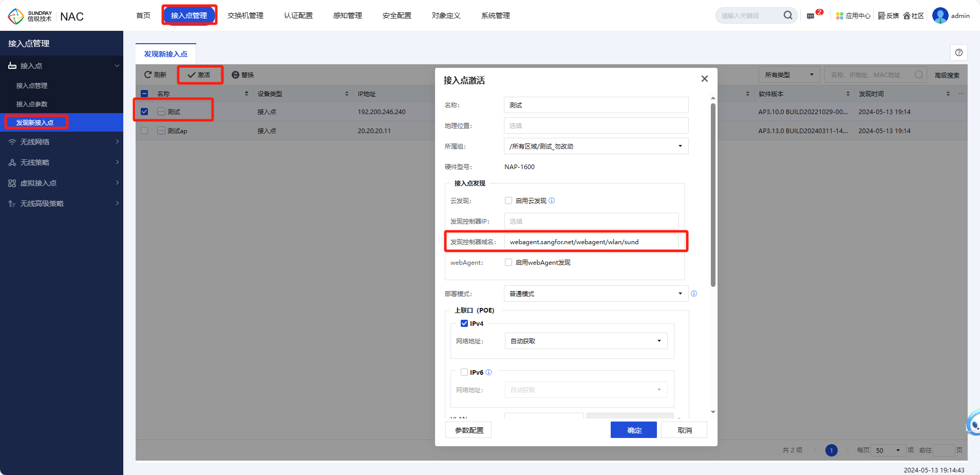Viewport: 980px width, 475px height.
Task: Click 激活 activate button
Action: (x=199, y=75)
